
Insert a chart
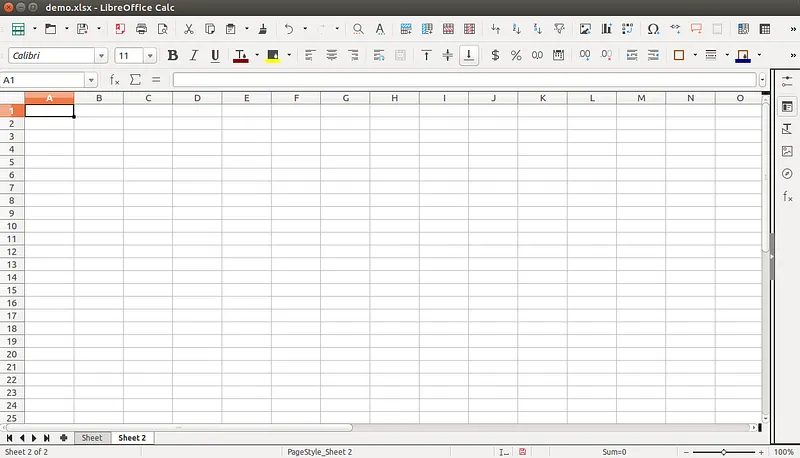point(607,29)
